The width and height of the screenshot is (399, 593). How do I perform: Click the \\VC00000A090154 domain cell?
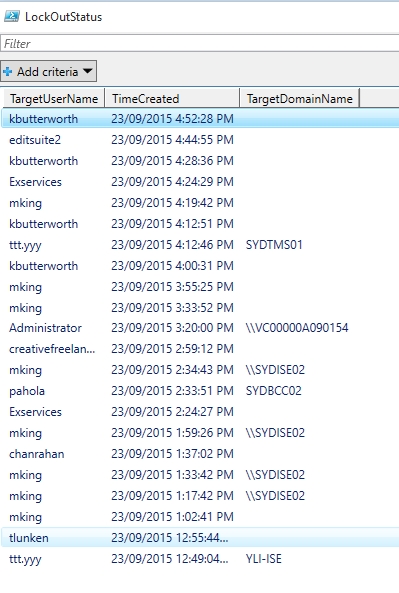(x=297, y=328)
